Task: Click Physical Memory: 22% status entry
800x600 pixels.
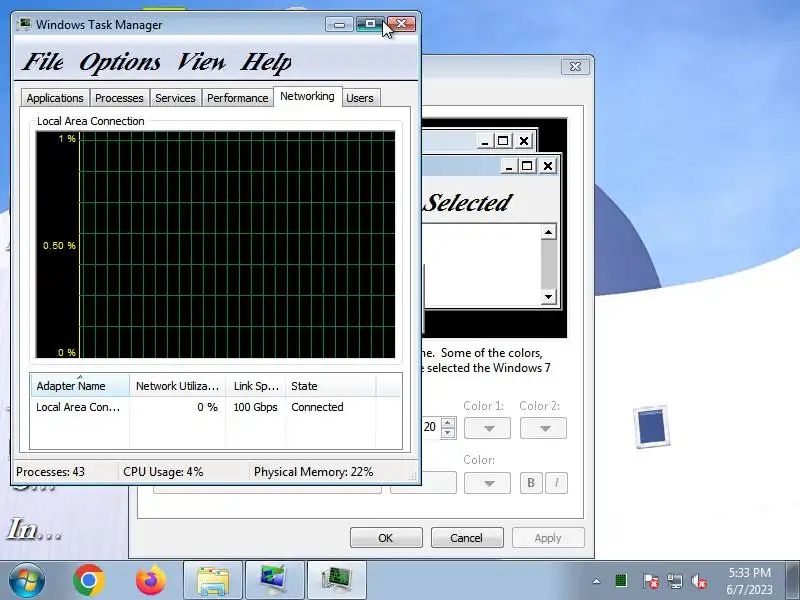Action: click(313, 472)
